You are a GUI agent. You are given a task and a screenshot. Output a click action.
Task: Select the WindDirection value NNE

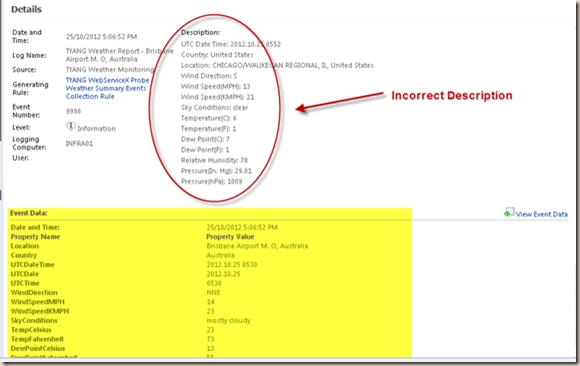pos(213,293)
